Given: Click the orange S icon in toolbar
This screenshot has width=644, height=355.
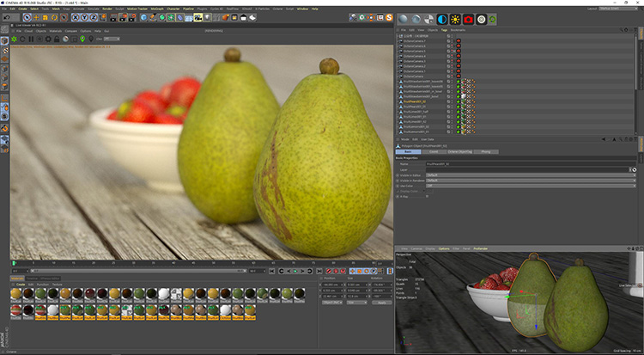Looking at the screenshot, I should 389,17.
